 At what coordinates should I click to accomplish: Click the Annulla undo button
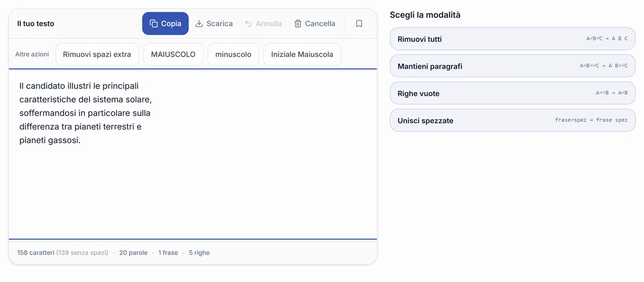point(263,24)
